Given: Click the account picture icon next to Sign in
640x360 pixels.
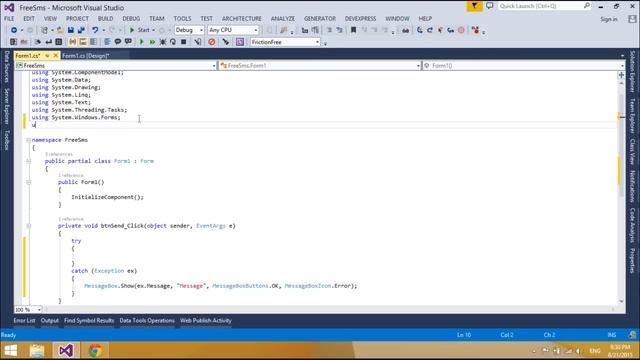Looking at the screenshot, I should pyautogui.click(x=632, y=19).
